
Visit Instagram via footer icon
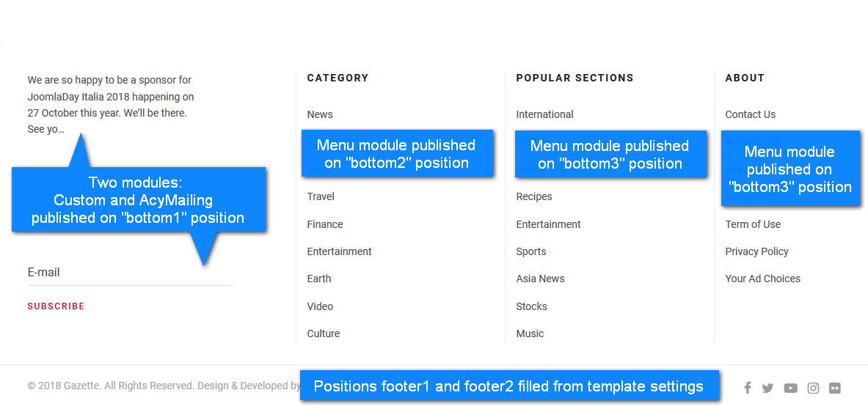(813, 388)
